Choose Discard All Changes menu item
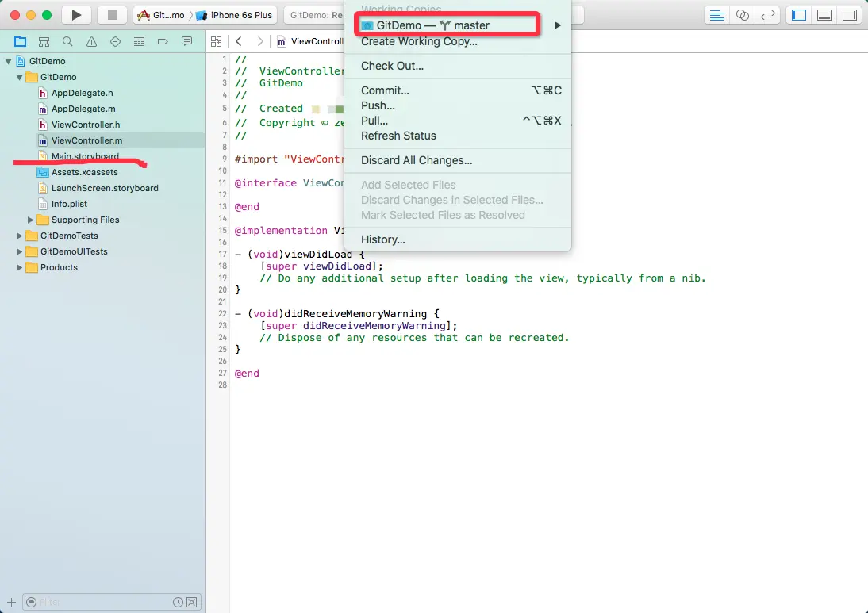The image size is (868, 613). [x=457, y=160]
